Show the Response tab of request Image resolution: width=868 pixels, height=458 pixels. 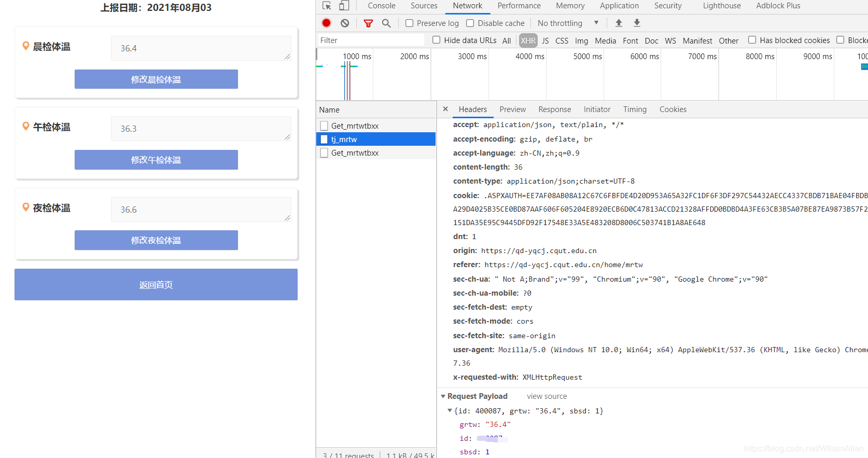[x=555, y=109]
